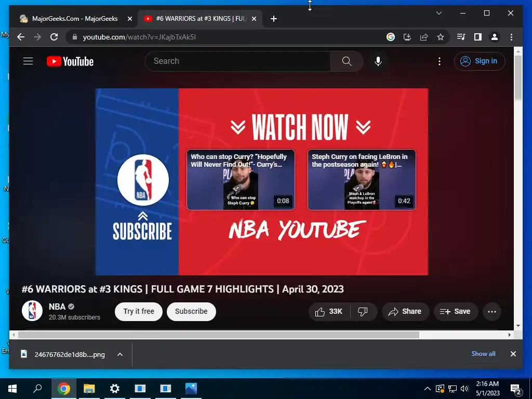532x399 pixels.
Task: Click the vertical scrollbar thumb of the page
Action: coord(518,77)
